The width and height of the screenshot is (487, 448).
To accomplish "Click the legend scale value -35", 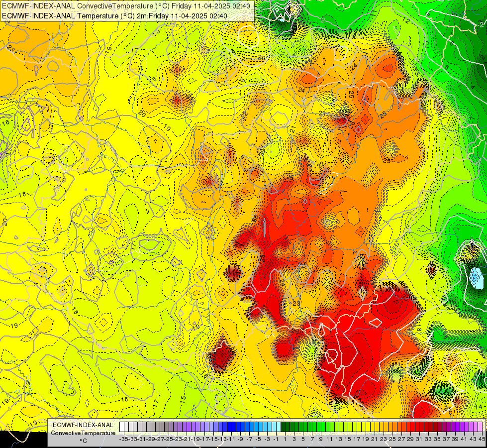I will point(124,440).
